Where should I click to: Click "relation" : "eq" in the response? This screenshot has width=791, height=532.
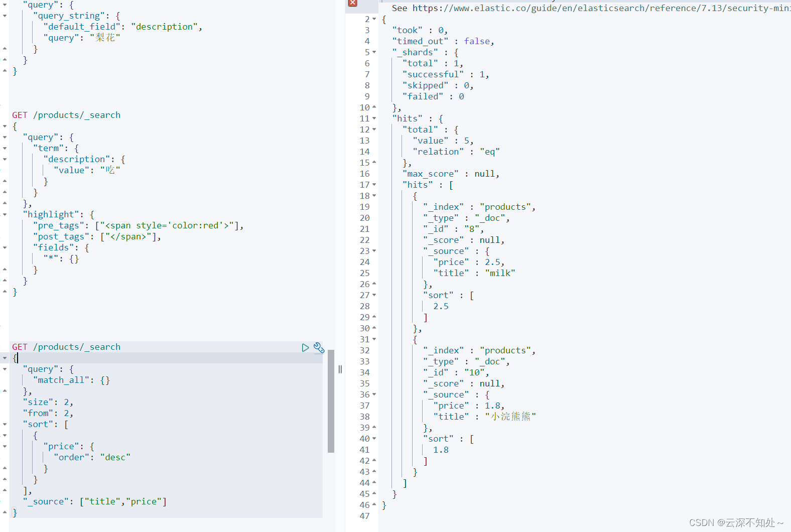pyautogui.click(x=456, y=152)
